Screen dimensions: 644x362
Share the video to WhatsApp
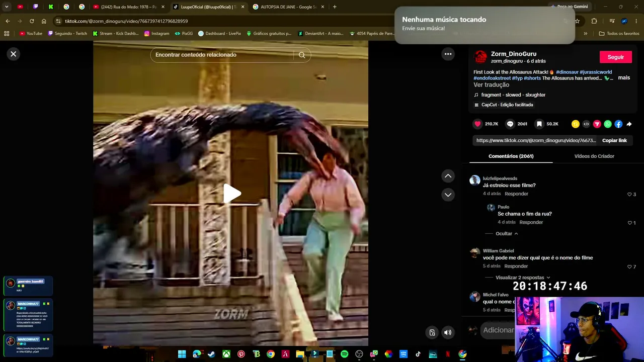point(608,124)
